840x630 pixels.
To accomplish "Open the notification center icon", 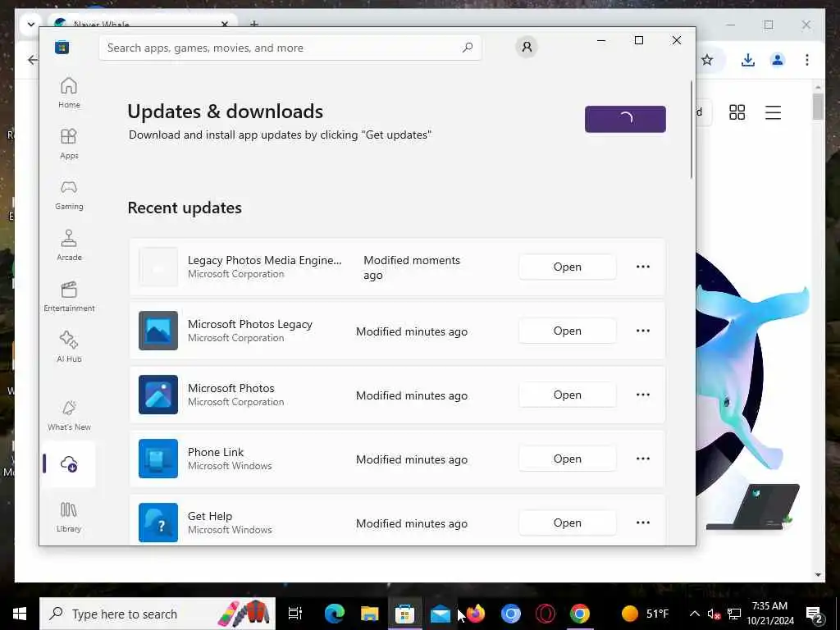I will 814,614.
